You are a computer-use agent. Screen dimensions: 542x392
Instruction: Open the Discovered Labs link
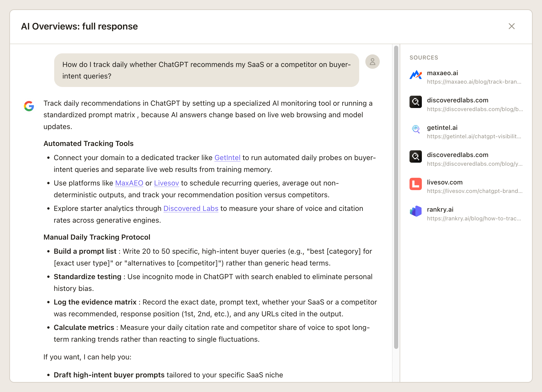(x=191, y=208)
